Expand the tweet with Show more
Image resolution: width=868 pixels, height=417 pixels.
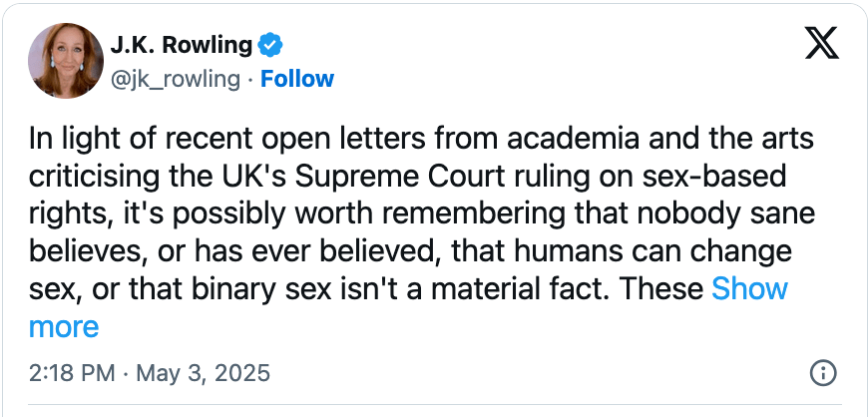(x=748, y=289)
